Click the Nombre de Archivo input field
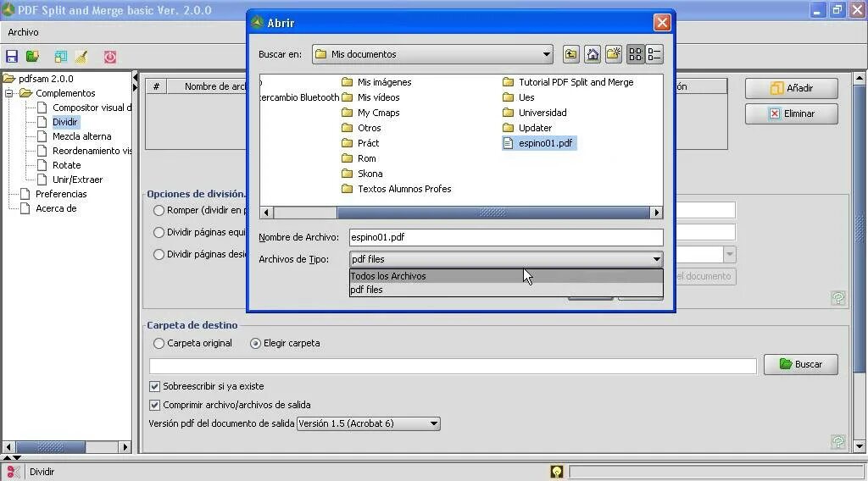 (x=506, y=237)
